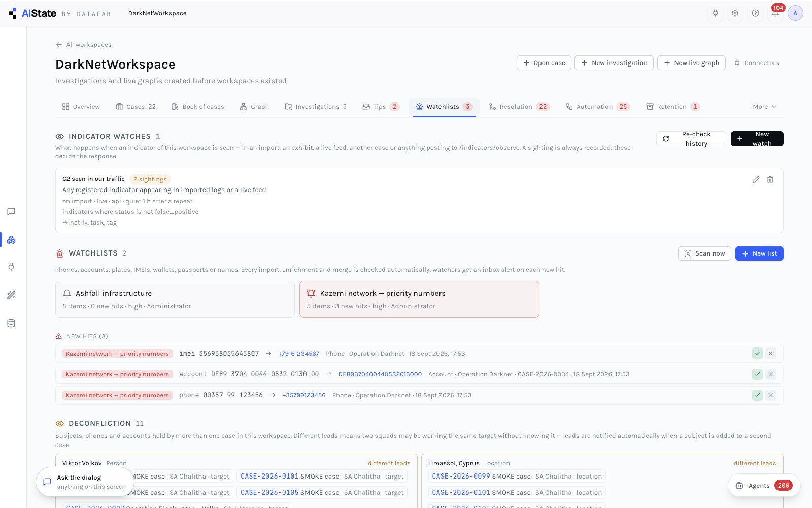Confirm the phone 00357 99 123456 hit
The width and height of the screenshot is (812, 508).
pos(757,395)
